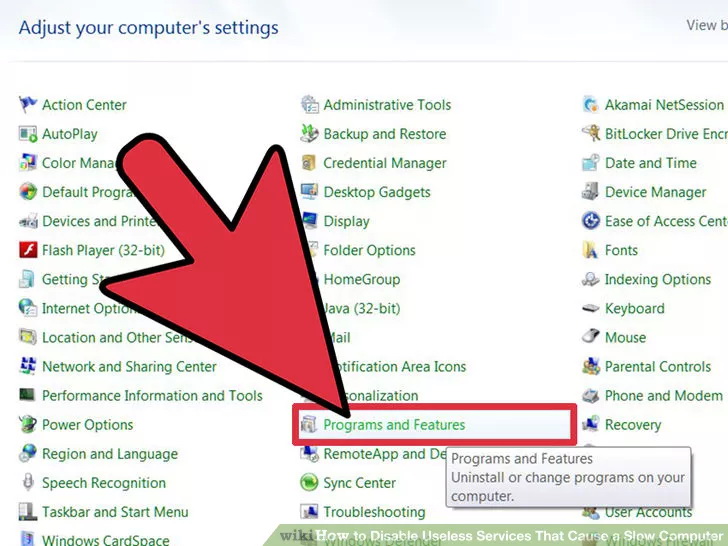Open Windows CardSpace link

pyautogui.click(x=105, y=540)
